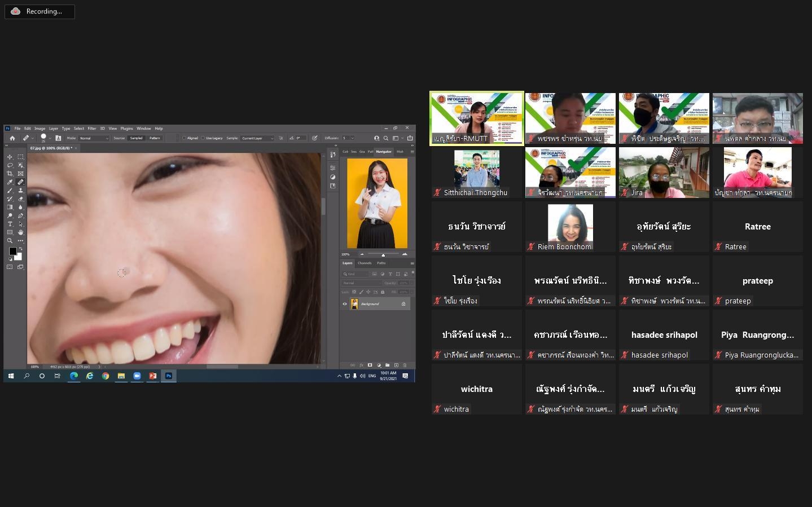Toggle pressure-for-size button in options bar

point(314,138)
